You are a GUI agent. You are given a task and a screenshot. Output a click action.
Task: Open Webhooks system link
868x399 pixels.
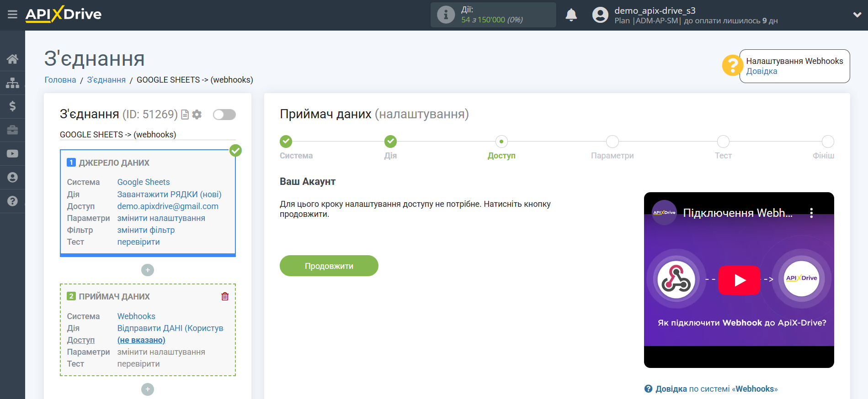pos(136,316)
